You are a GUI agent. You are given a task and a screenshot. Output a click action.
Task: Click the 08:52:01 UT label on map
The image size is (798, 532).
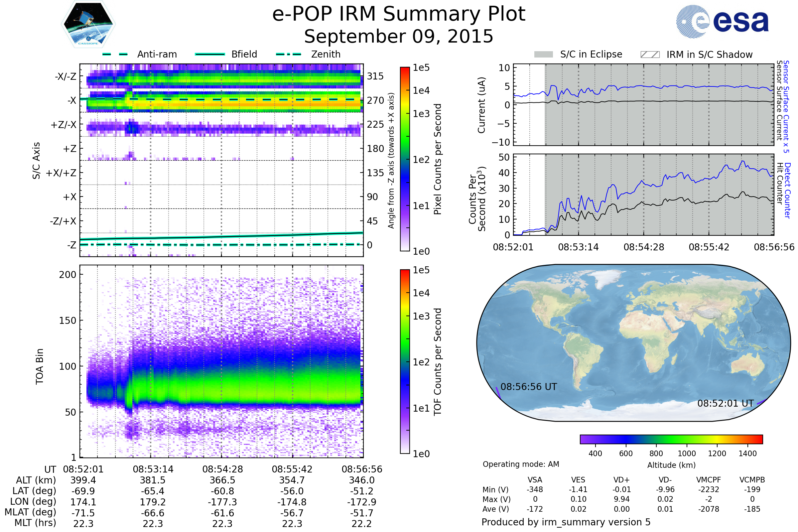click(726, 403)
